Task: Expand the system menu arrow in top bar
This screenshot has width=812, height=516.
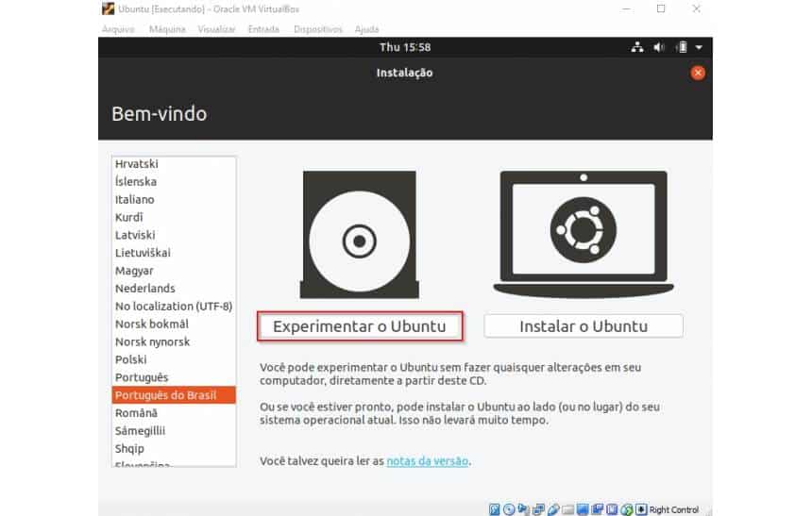Action: (x=699, y=47)
